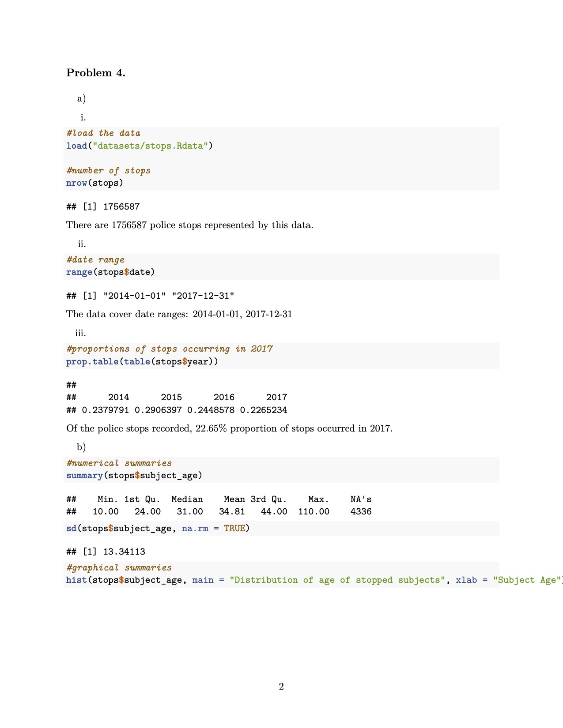Click the NA's count 4336
563x728 pixels.
click(361, 511)
